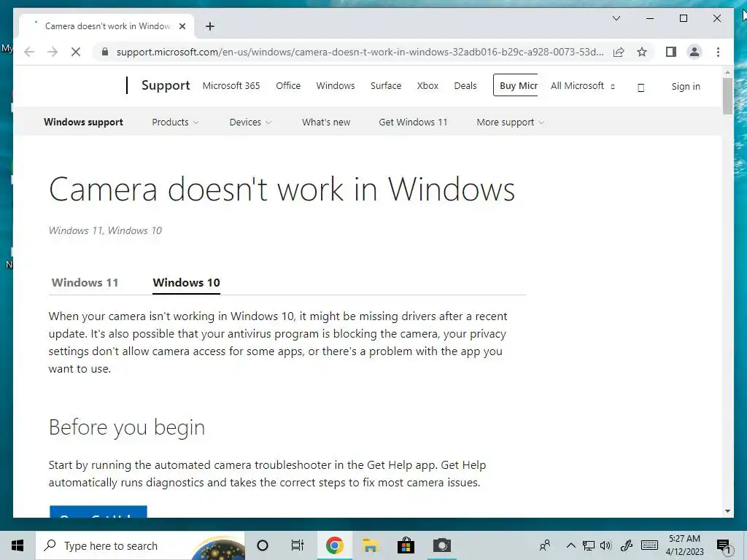747x560 pixels.
Task: Click the Cortana circle icon on taskbar
Action: (x=263, y=545)
